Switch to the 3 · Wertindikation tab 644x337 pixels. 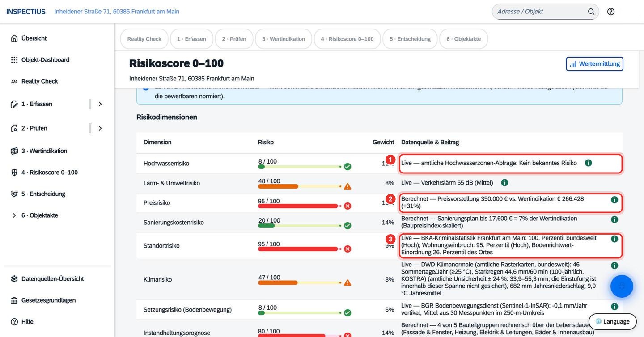(284, 39)
